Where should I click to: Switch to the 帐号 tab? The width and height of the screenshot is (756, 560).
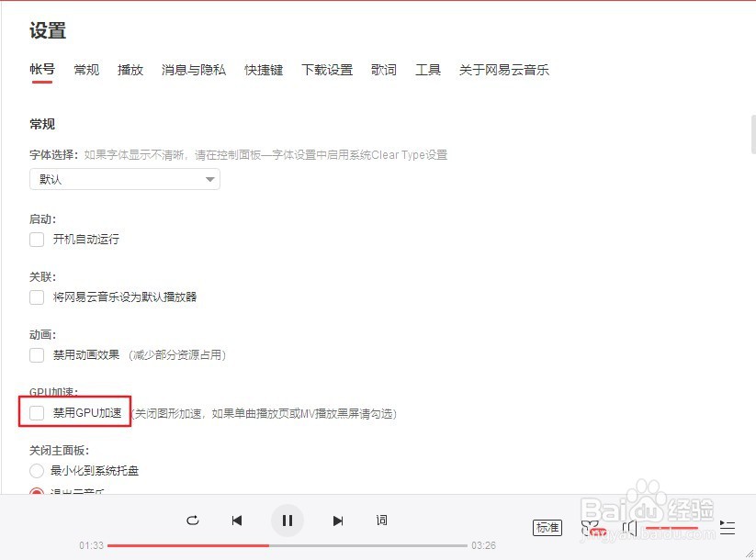(x=42, y=70)
